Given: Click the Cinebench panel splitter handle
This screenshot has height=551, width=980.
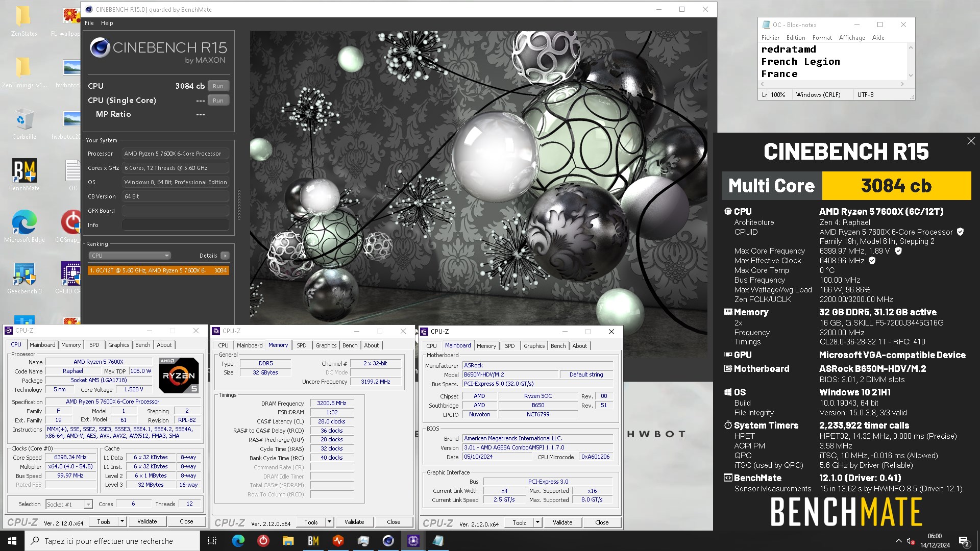Looking at the screenshot, I should click(238, 204).
